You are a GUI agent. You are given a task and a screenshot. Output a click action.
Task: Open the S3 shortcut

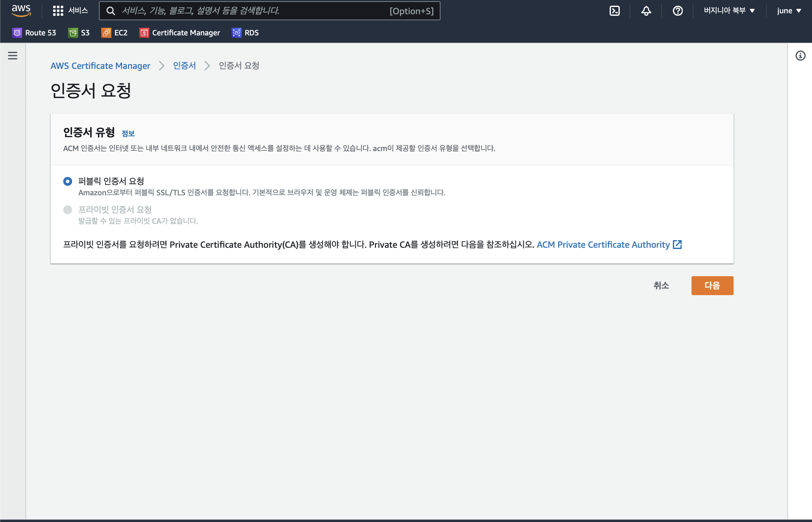[x=79, y=33]
